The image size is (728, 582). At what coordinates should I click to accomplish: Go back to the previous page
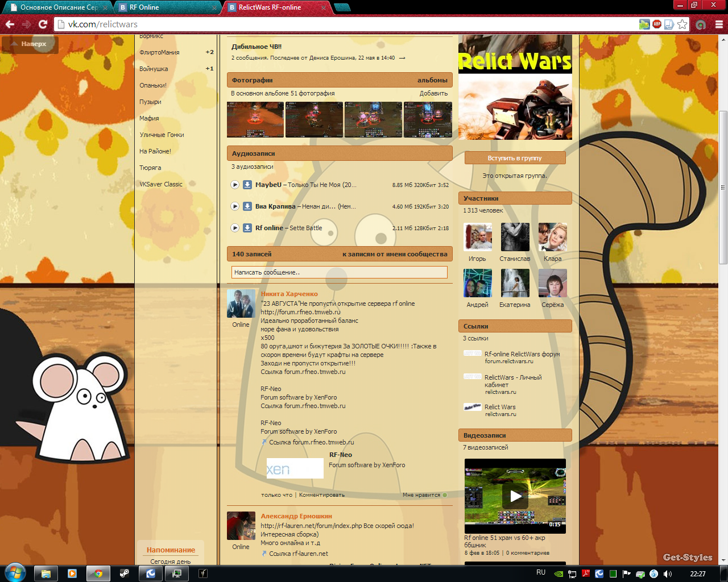tap(10, 24)
